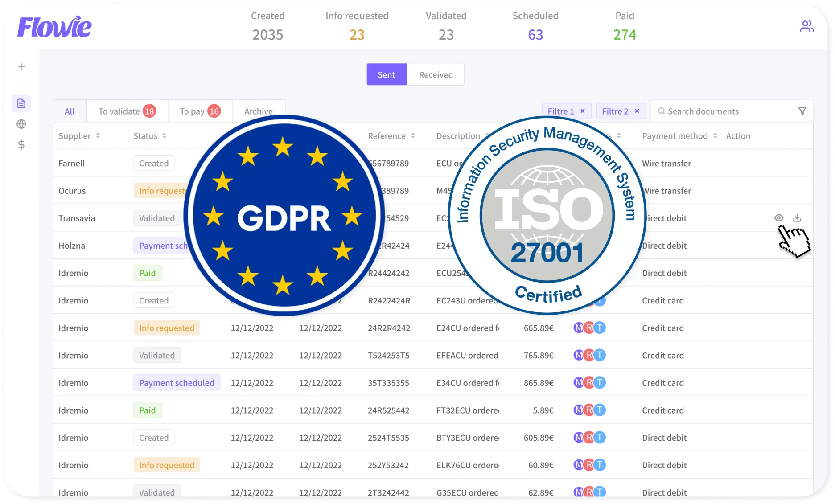This screenshot has width=835, height=504.
Task: Remove the Filtre 2 chip with its x
Action: (637, 111)
